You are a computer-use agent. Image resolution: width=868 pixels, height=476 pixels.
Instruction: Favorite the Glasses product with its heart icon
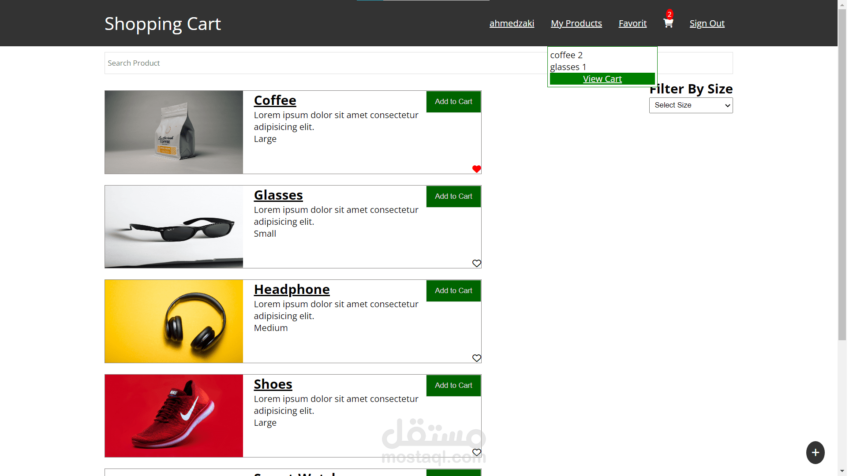[476, 263]
